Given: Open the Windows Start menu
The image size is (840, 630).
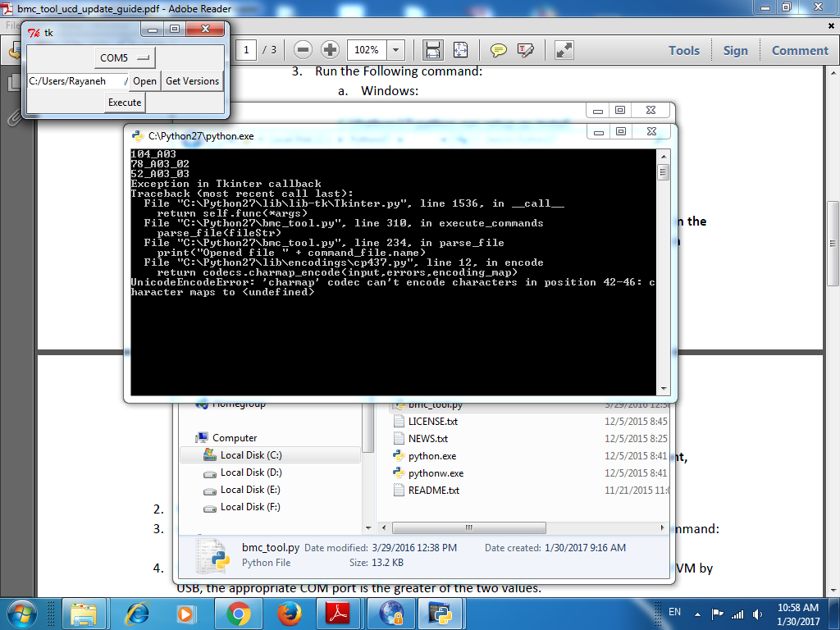Looking at the screenshot, I should point(21,614).
